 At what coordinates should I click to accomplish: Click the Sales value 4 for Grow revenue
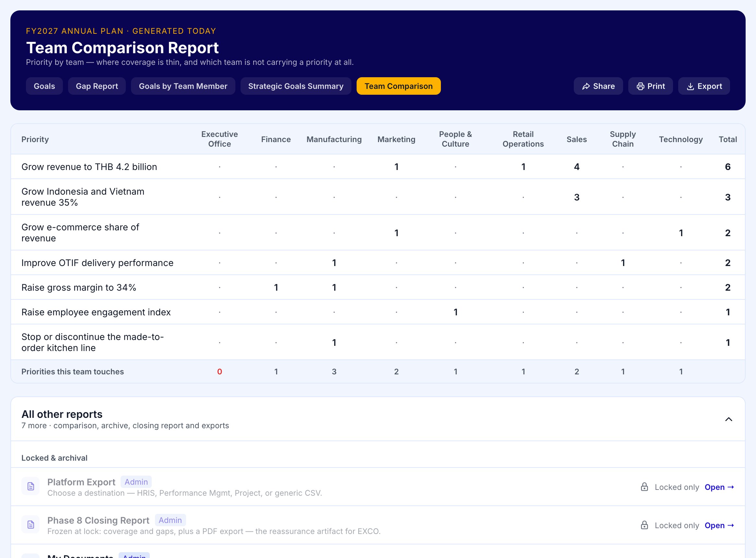click(x=576, y=167)
